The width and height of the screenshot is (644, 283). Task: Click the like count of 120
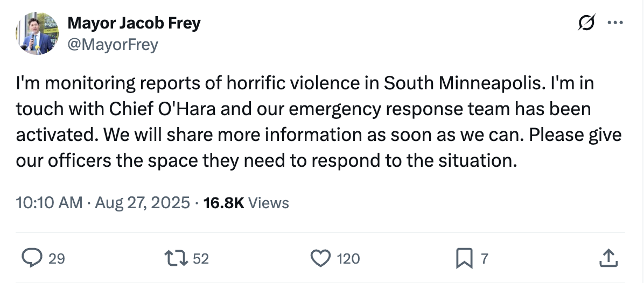(x=348, y=259)
